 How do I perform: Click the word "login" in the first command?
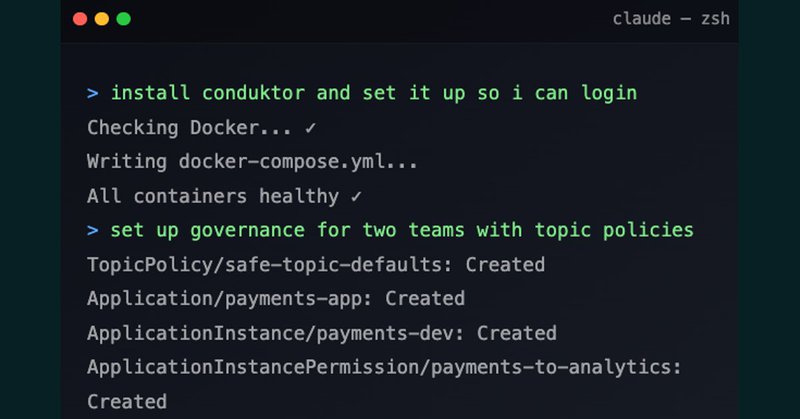tap(603, 93)
